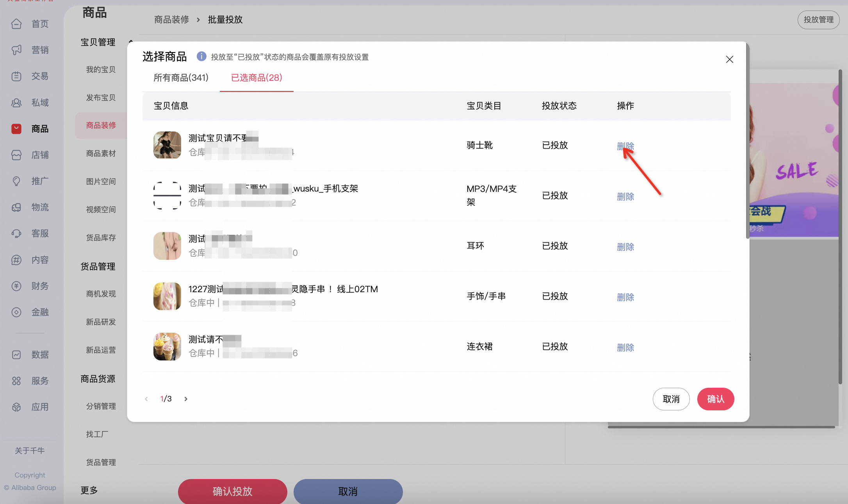Image resolution: width=848 pixels, height=504 pixels.
Task: Open the 推广 promotion lightbulb icon
Action: (16, 181)
